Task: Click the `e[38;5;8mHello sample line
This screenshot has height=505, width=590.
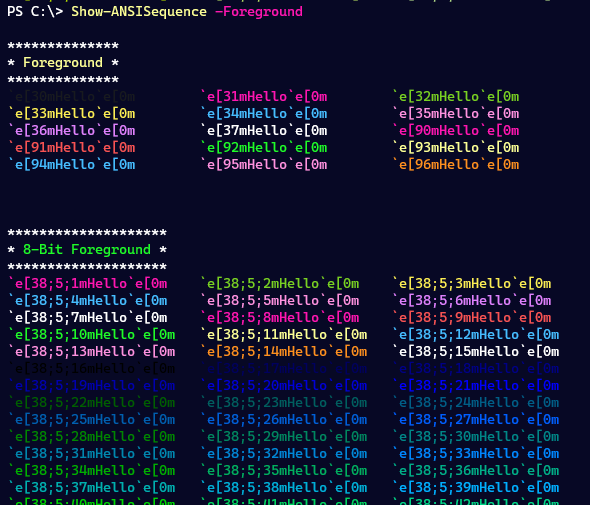Action: click(x=280, y=318)
